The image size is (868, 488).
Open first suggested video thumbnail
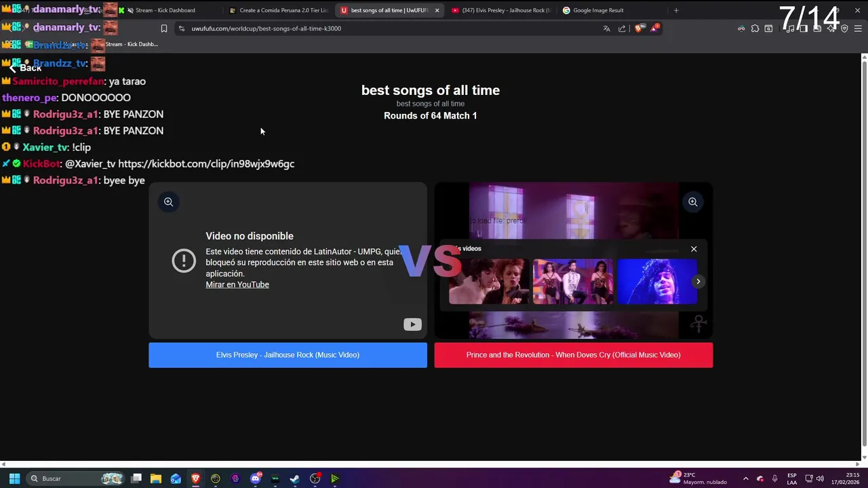pos(488,281)
